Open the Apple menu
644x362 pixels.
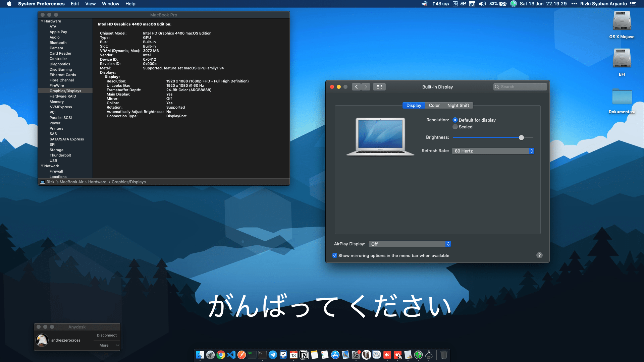tap(9, 4)
